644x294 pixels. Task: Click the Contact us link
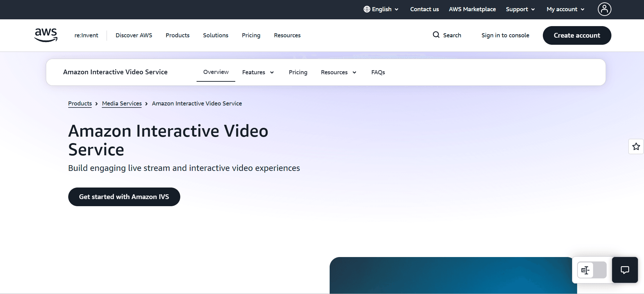(424, 9)
